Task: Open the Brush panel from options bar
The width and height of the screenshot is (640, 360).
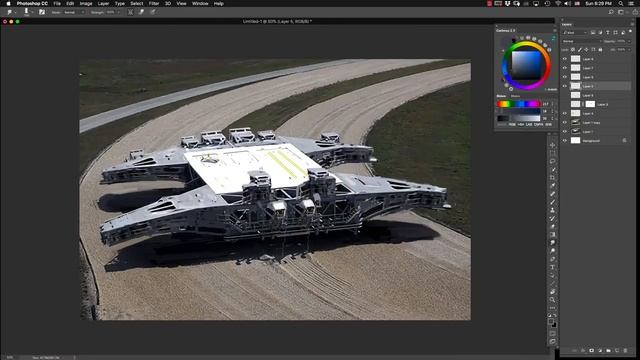Action: point(42,12)
